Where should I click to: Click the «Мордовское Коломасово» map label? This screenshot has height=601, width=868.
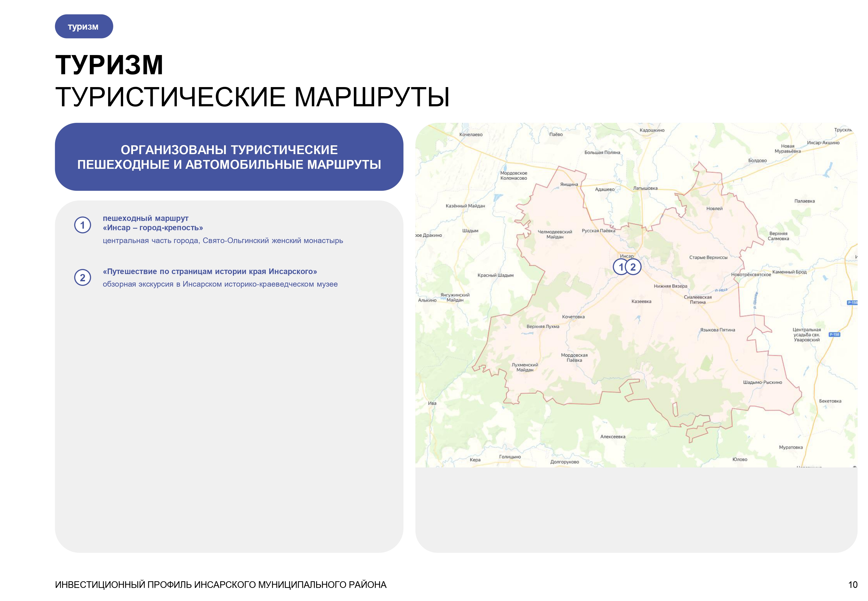[x=513, y=176]
